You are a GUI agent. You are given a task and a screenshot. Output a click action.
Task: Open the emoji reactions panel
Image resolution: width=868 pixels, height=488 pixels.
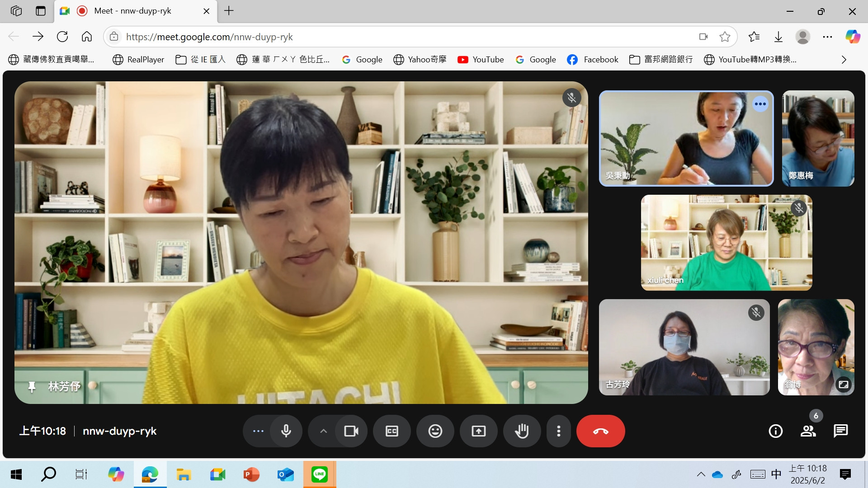pos(435,431)
